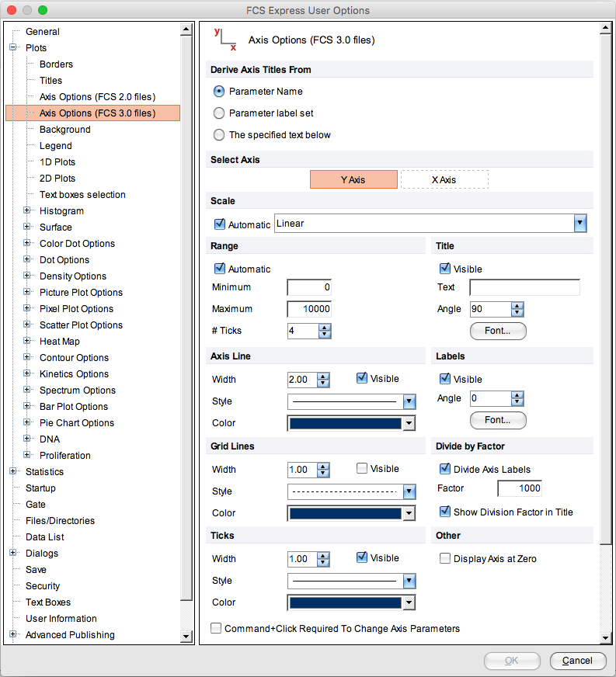
Task: Select the Y Axis tab
Action: click(x=353, y=179)
